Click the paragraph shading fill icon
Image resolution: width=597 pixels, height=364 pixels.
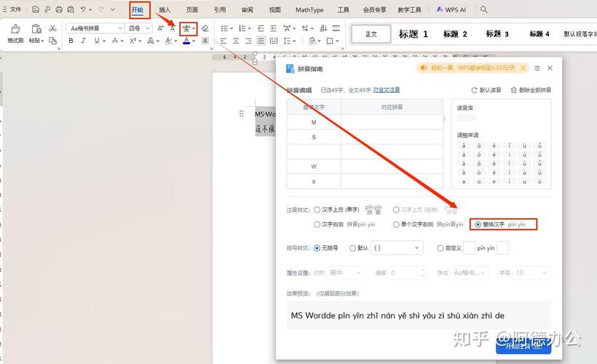(312, 40)
